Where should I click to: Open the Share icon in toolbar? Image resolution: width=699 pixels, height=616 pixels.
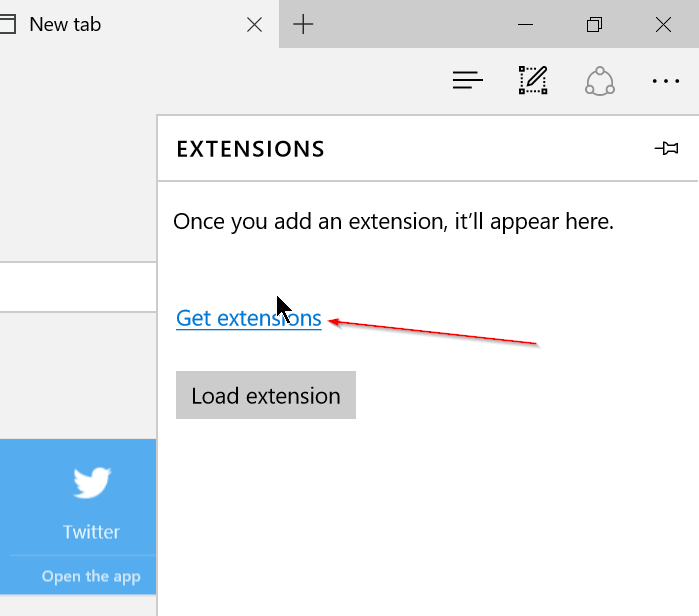click(x=600, y=81)
